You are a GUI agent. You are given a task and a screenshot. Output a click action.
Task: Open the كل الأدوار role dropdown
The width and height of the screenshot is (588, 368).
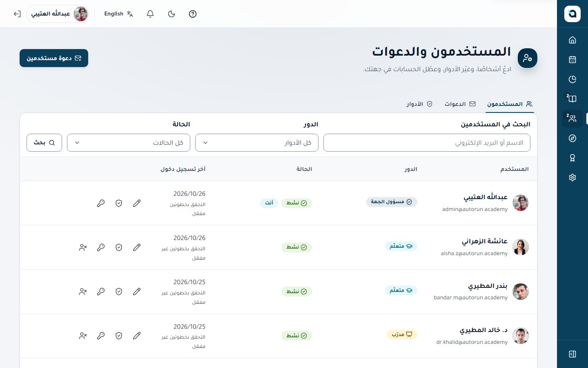[257, 143]
